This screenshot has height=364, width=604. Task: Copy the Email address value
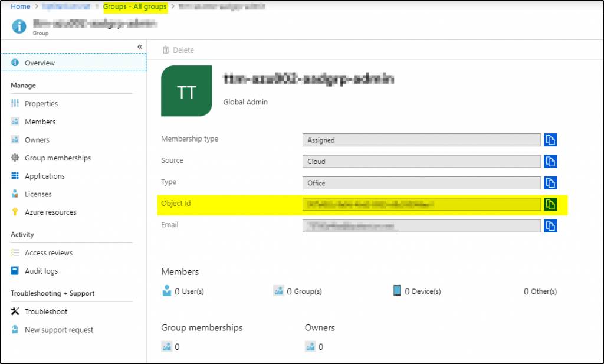(x=550, y=225)
